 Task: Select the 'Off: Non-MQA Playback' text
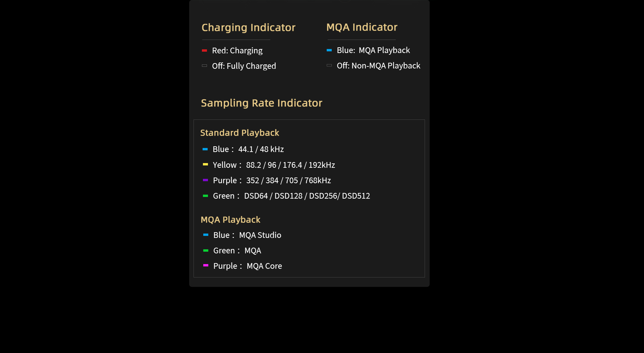pyautogui.click(x=378, y=66)
